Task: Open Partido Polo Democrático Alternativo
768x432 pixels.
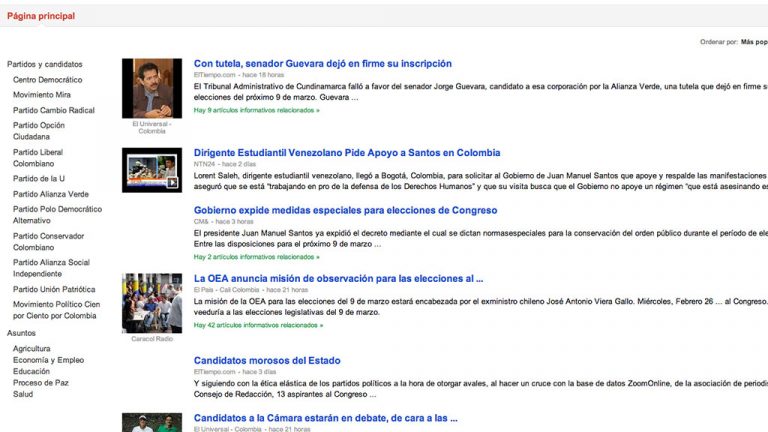Action: (57, 215)
